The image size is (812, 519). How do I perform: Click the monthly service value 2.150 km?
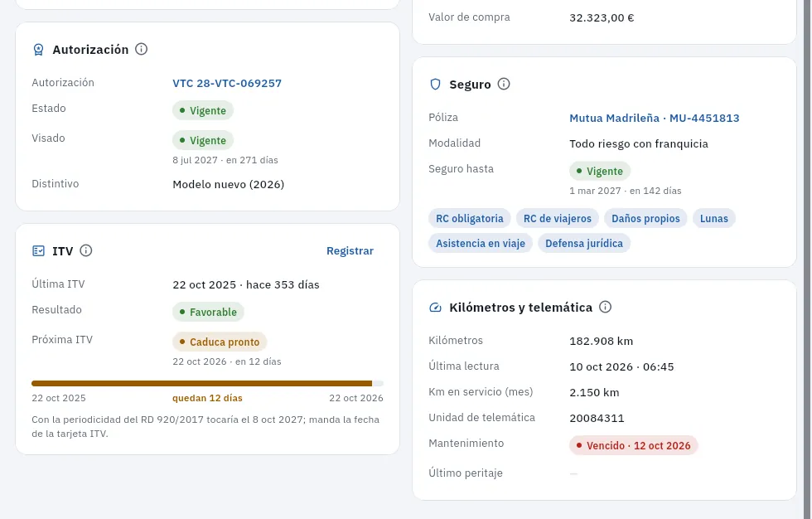click(595, 393)
